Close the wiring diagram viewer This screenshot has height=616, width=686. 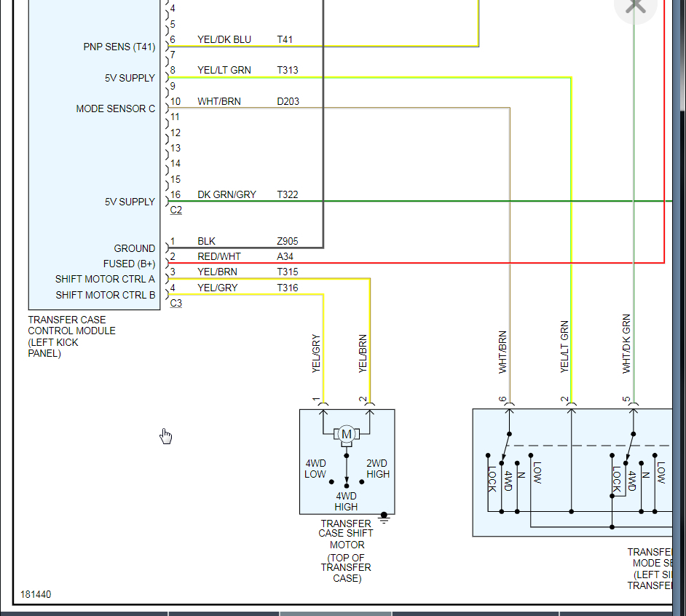[x=635, y=6]
